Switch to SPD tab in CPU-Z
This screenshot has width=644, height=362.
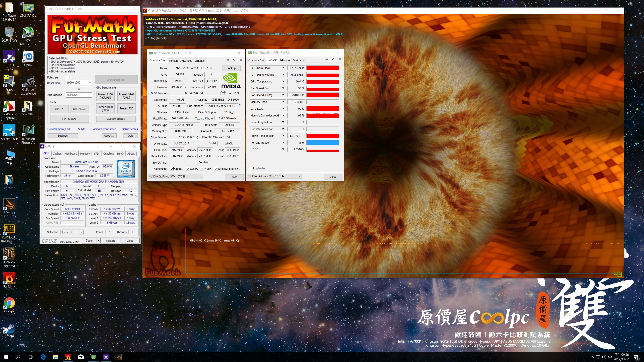pyautogui.click(x=96, y=154)
